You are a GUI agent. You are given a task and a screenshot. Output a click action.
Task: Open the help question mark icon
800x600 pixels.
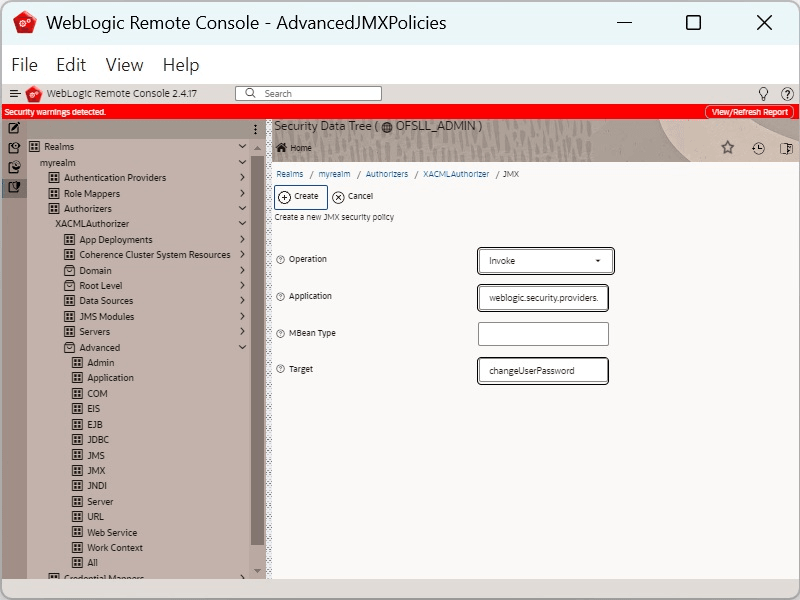(787, 93)
